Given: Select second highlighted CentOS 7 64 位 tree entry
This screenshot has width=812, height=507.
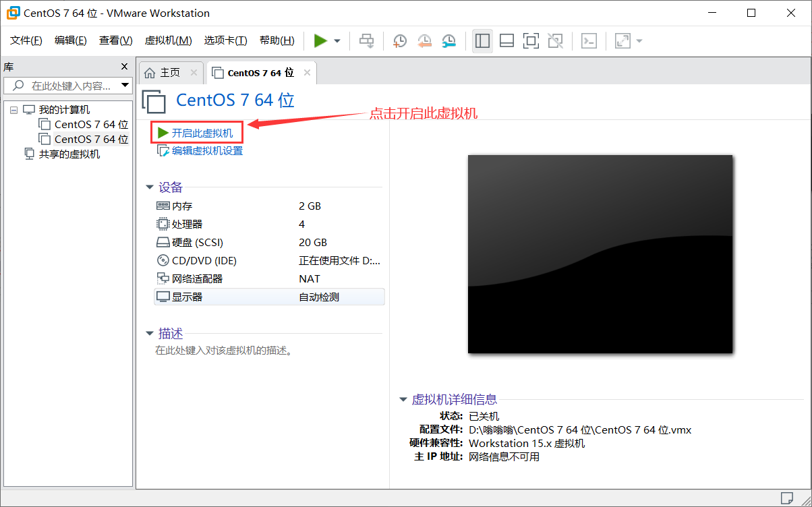Looking at the screenshot, I should point(91,139).
